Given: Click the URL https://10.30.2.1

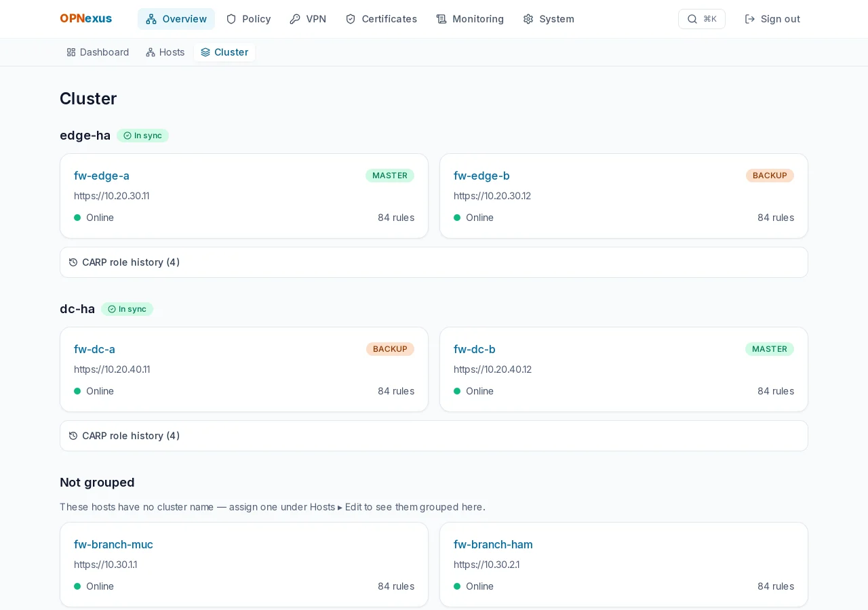Looking at the screenshot, I should [487, 565].
